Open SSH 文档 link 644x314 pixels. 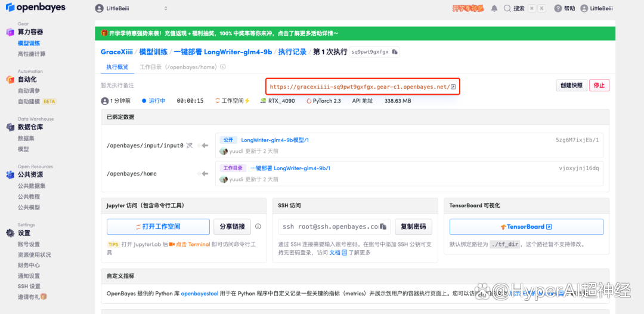(x=339, y=253)
